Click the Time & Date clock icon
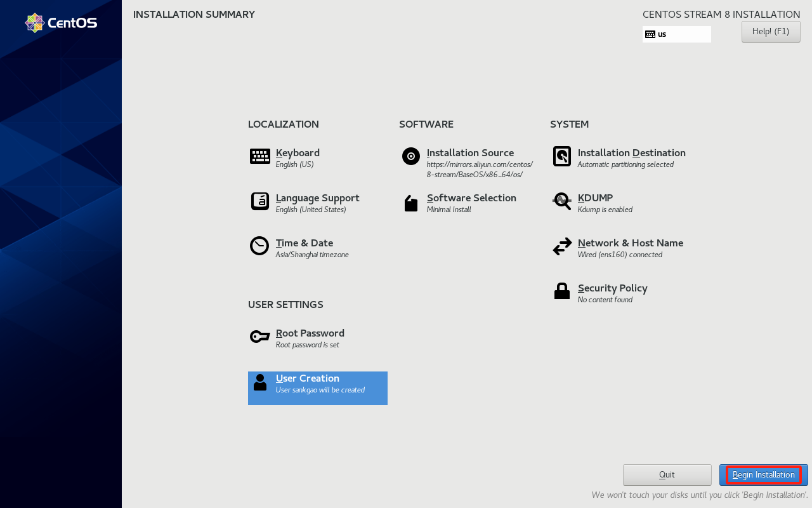Image resolution: width=812 pixels, height=508 pixels. click(259, 246)
